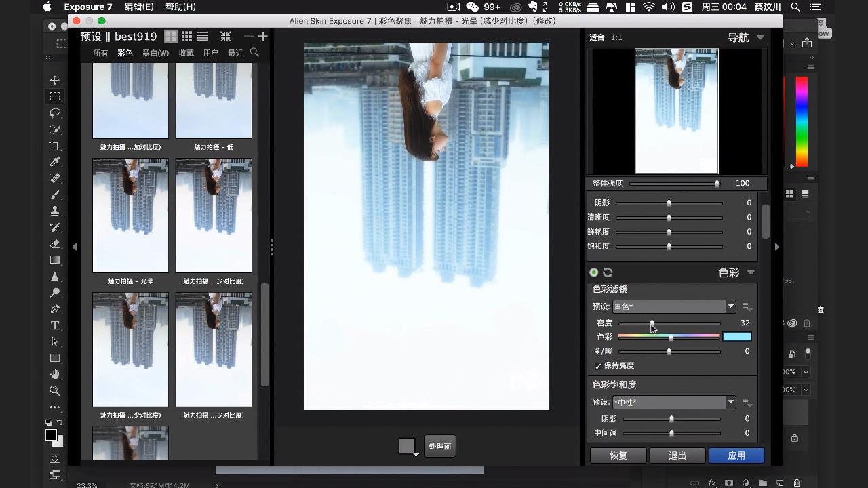This screenshot has width=868, height=488.
Task: Adjust the 密度 slider
Action: click(669, 323)
